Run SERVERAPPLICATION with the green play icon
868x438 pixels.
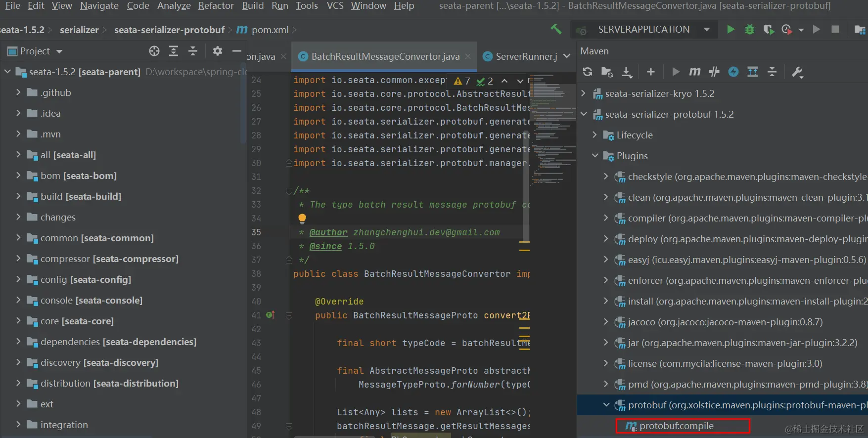coord(731,30)
